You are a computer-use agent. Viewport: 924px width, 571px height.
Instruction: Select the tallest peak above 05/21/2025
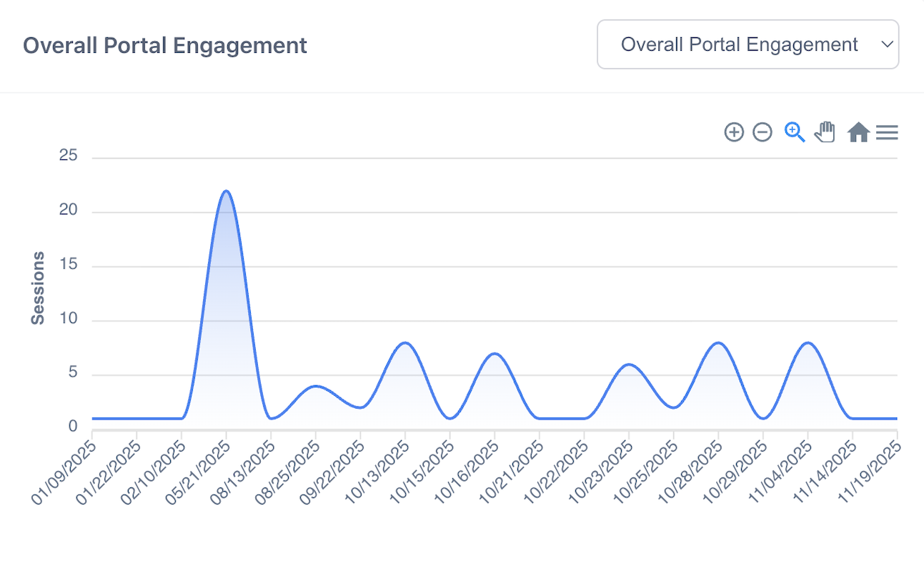tap(226, 191)
